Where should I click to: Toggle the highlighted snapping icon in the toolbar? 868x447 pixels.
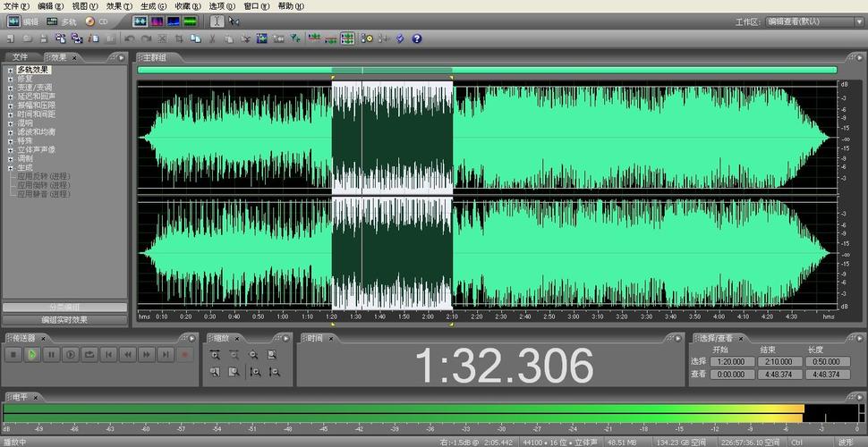347,38
